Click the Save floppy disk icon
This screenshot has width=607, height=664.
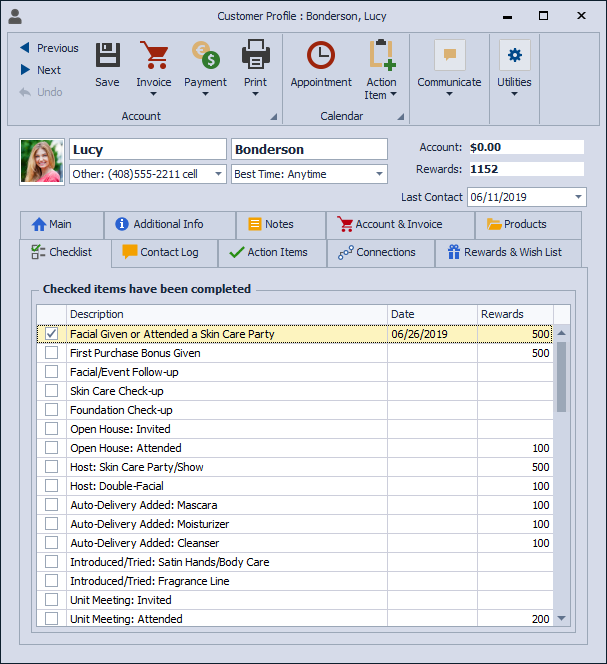108,55
